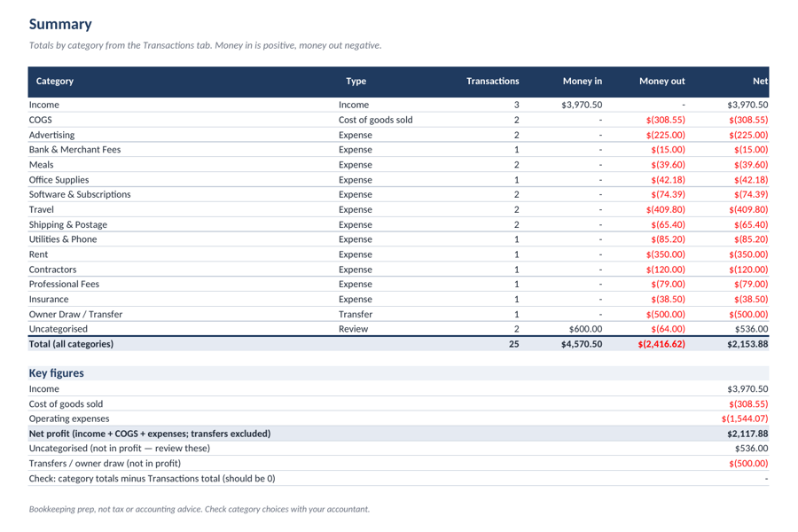Screen dimensions: 798x532
Task: Click the Owner Draw / Transfer cell
Action: tap(75, 314)
